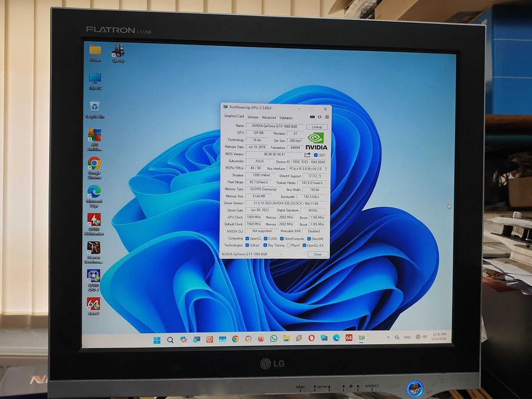
Task: Click the Close button in GPU-Z
Action: click(x=318, y=254)
